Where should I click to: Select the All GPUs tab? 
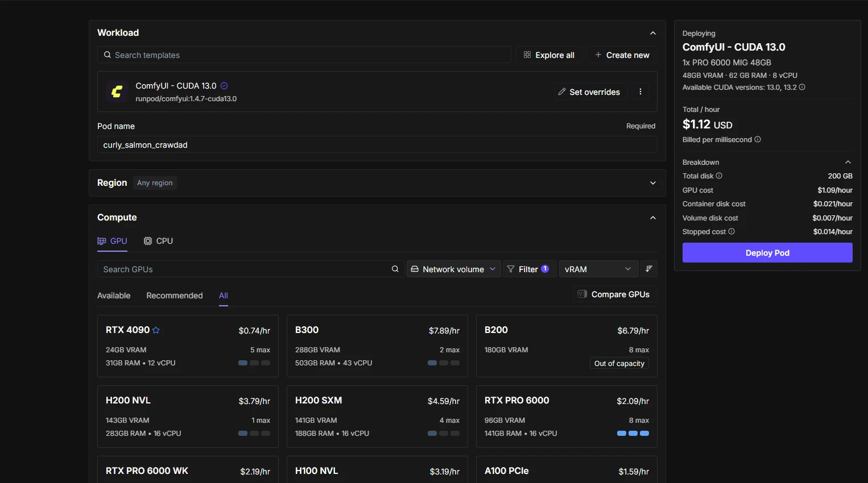pyautogui.click(x=224, y=295)
